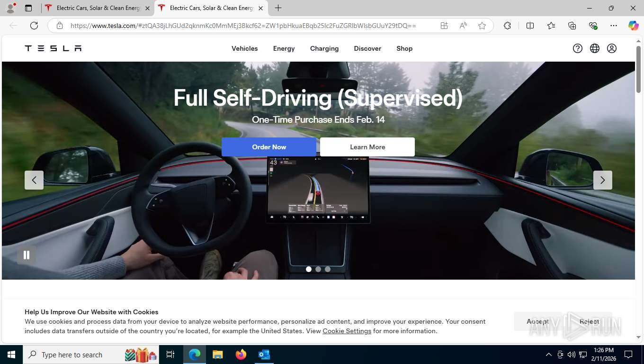
Task: Click the Order Now button
Action: (269, 147)
